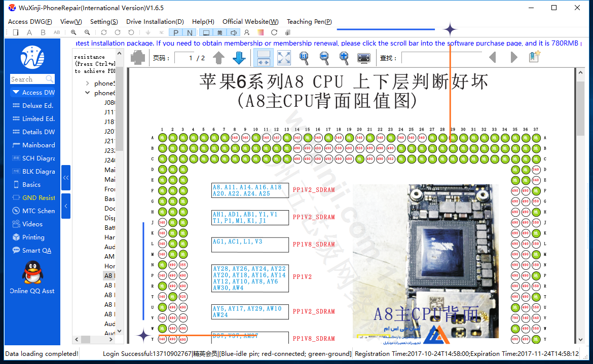
Task: Open the Official Website menu
Action: (x=250, y=22)
